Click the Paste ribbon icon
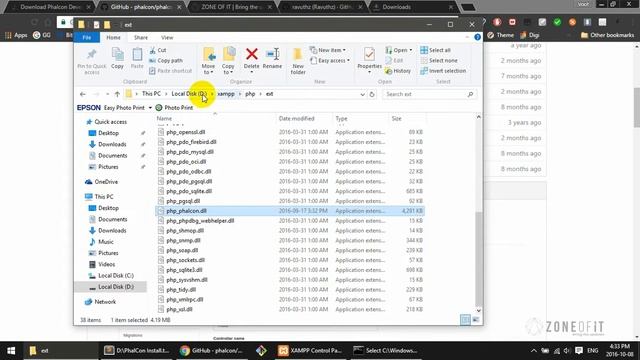Viewport: 640px width, 360px height. pyautogui.click(x=137, y=58)
